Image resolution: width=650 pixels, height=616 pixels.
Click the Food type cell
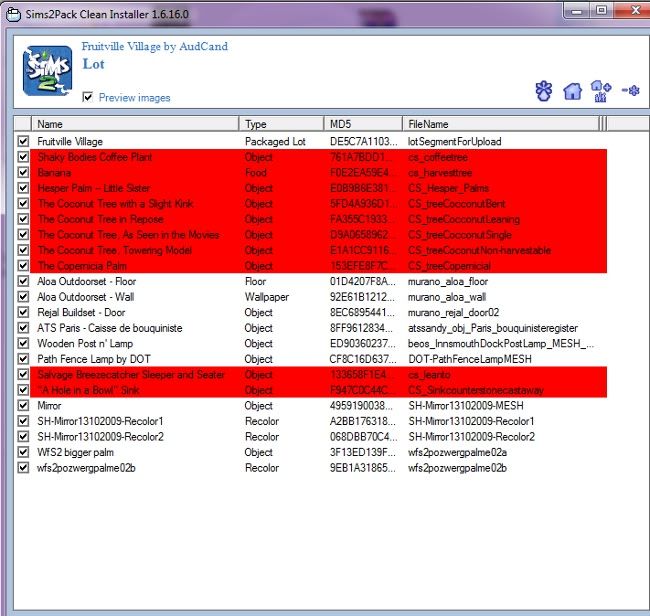coord(256,173)
